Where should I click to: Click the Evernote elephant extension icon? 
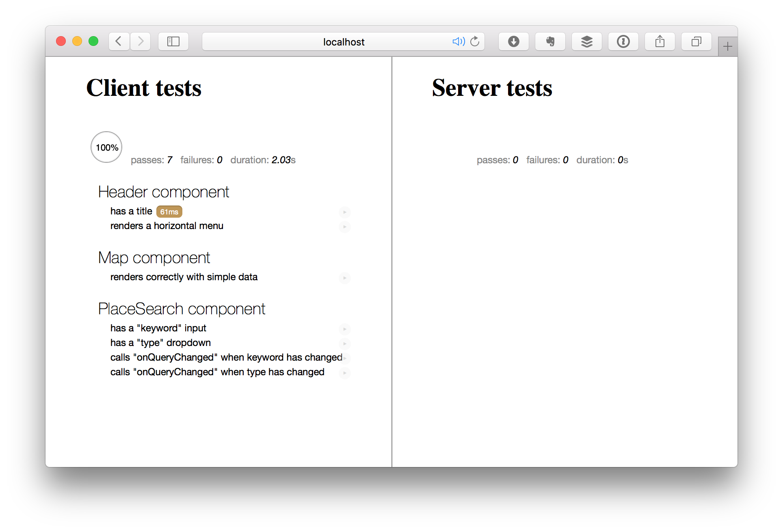pyautogui.click(x=550, y=41)
